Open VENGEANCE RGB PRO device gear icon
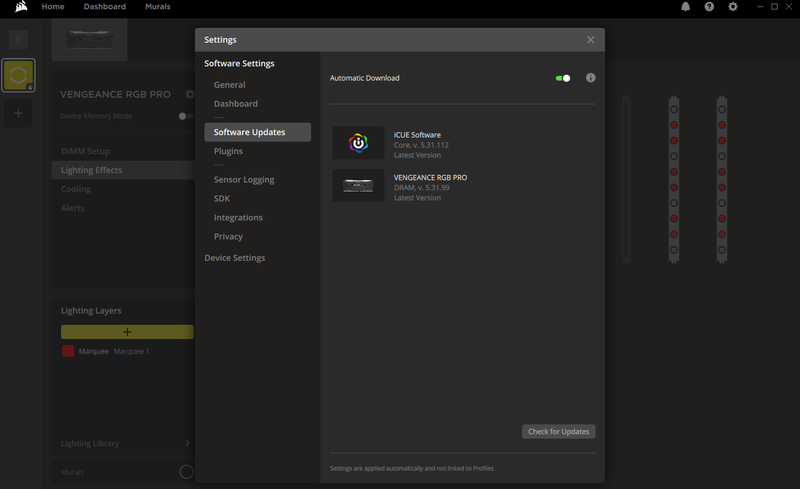 (189, 94)
